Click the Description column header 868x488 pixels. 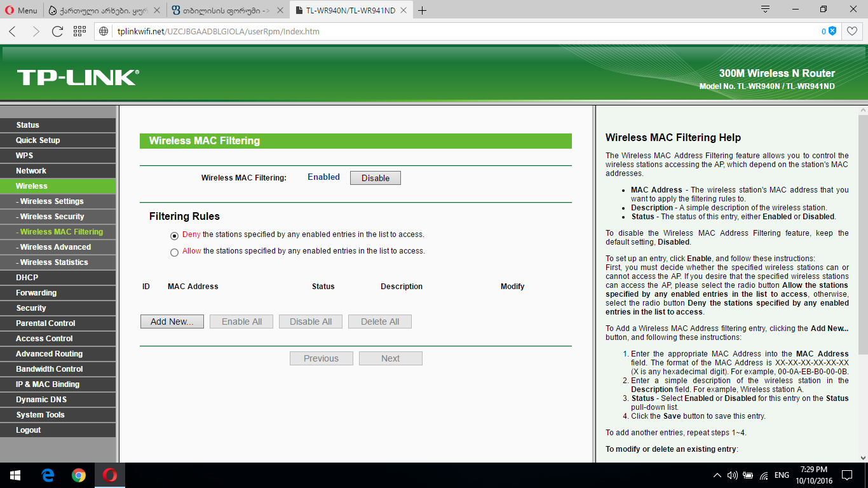[402, 287]
